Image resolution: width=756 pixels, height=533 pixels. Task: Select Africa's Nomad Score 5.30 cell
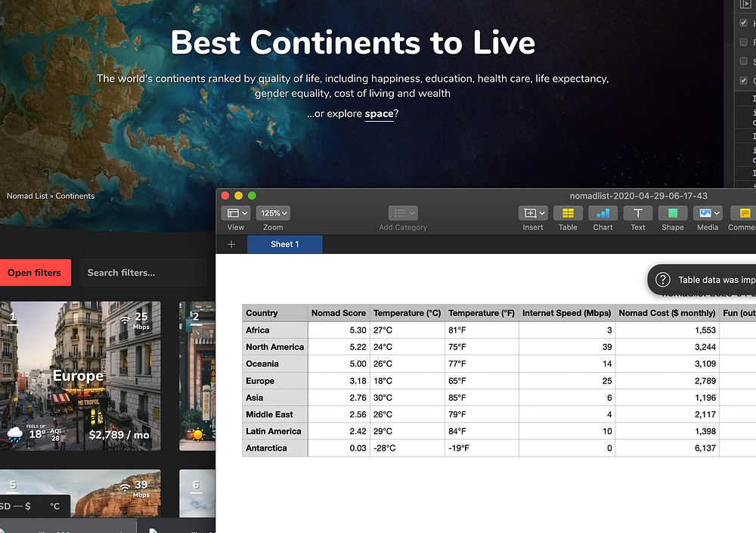pyautogui.click(x=339, y=330)
